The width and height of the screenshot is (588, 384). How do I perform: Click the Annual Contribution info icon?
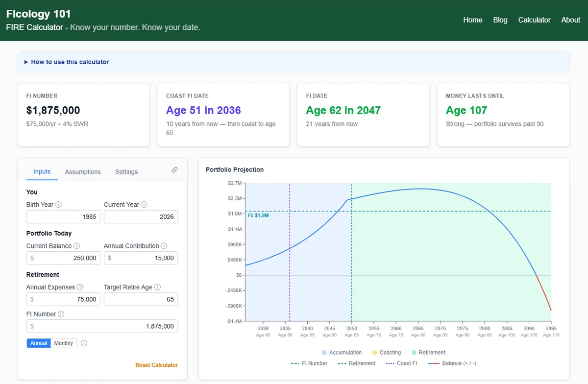[164, 246]
